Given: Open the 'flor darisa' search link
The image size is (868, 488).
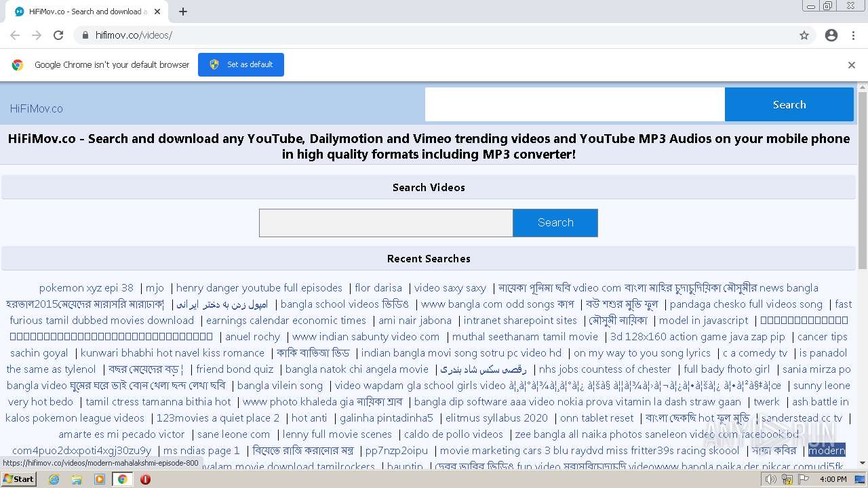Looking at the screenshot, I should (378, 288).
